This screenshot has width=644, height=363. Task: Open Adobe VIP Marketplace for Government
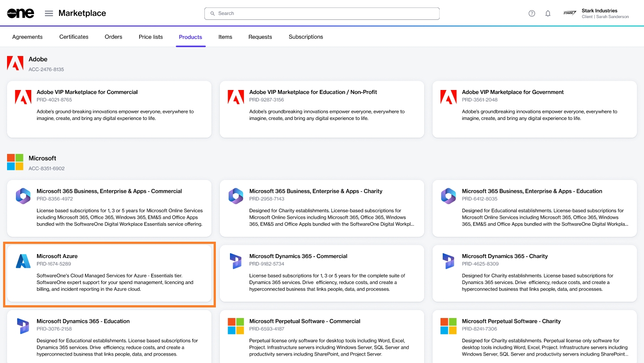[512, 92]
